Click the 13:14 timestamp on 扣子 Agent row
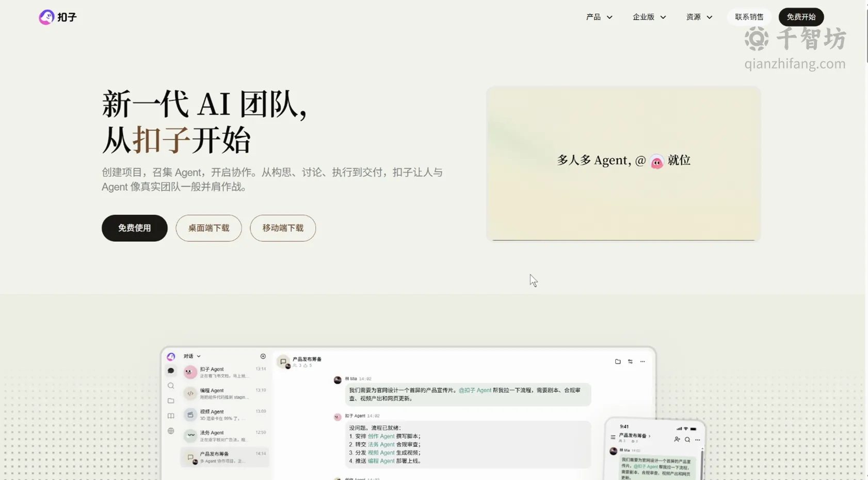The image size is (868, 480). tap(261, 369)
